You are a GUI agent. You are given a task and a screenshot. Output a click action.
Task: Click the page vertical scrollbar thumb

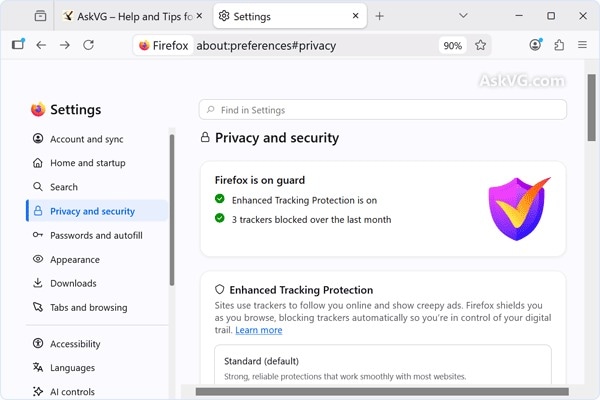pos(592,108)
